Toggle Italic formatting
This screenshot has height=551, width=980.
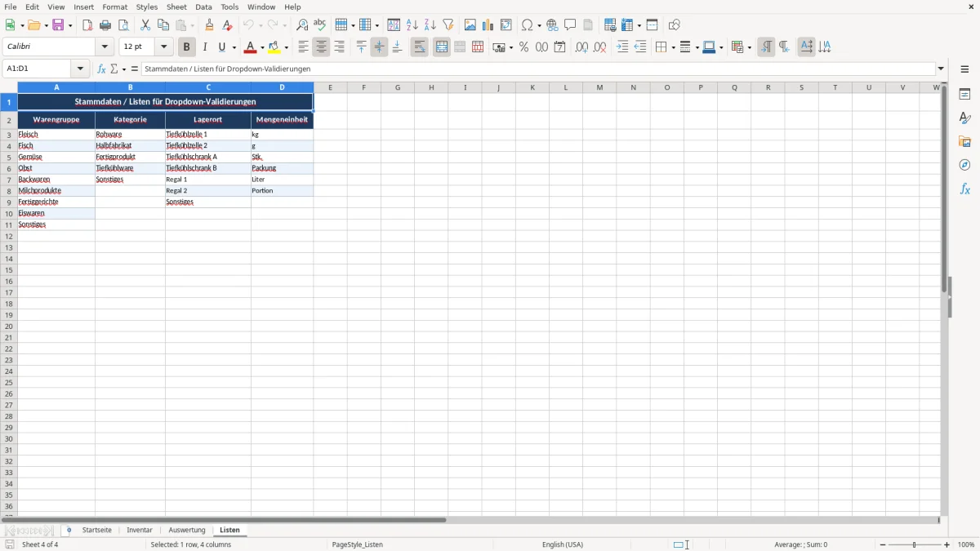pyautogui.click(x=204, y=47)
